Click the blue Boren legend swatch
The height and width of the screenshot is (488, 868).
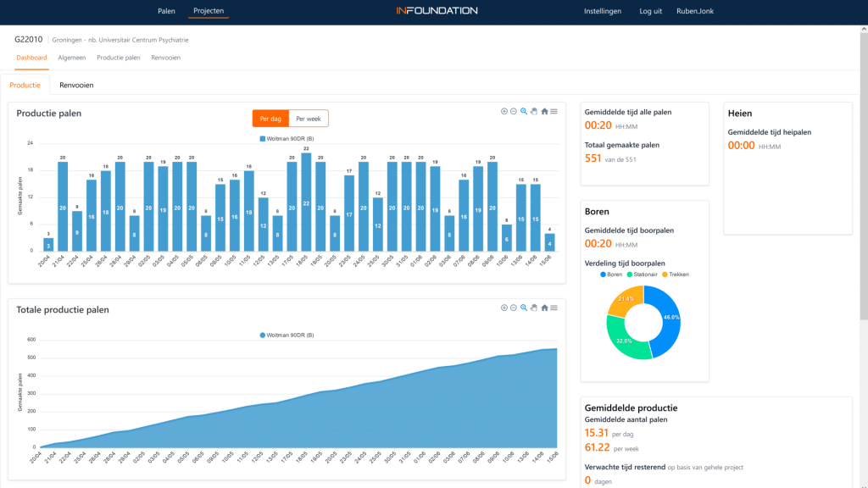pyautogui.click(x=604, y=274)
